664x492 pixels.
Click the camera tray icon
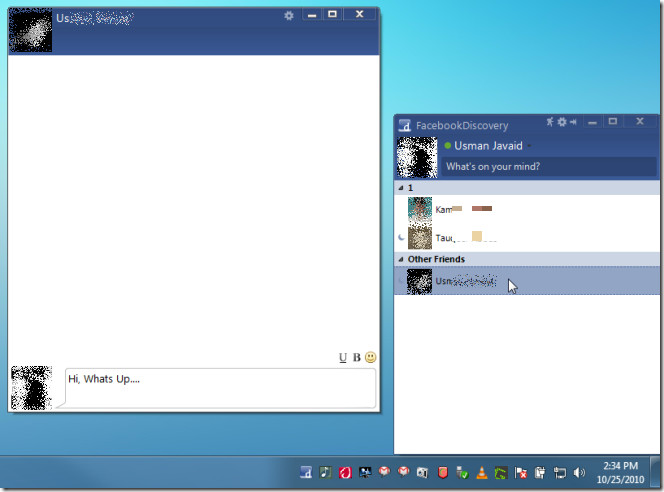(422, 473)
